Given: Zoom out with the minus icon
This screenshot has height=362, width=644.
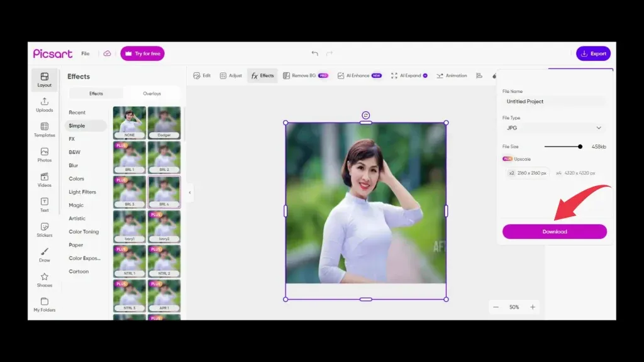Looking at the screenshot, I should click(x=496, y=307).
